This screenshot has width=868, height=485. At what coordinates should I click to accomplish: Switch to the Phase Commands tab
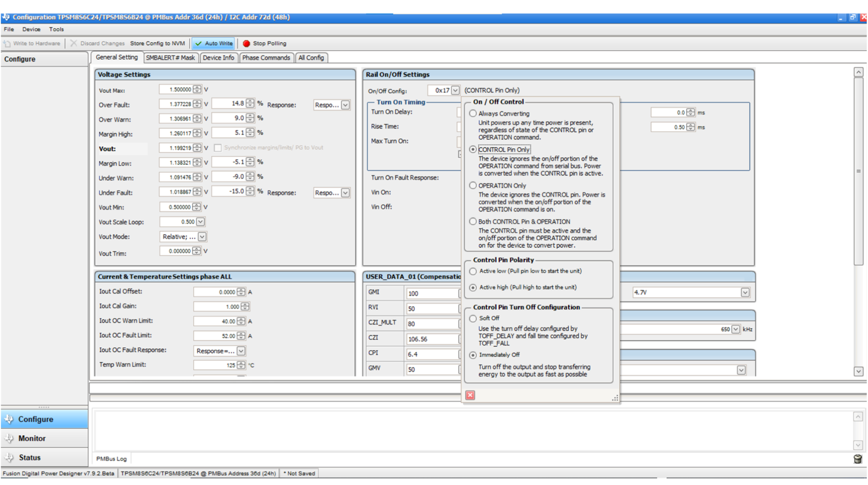click(x=266, y=57)
